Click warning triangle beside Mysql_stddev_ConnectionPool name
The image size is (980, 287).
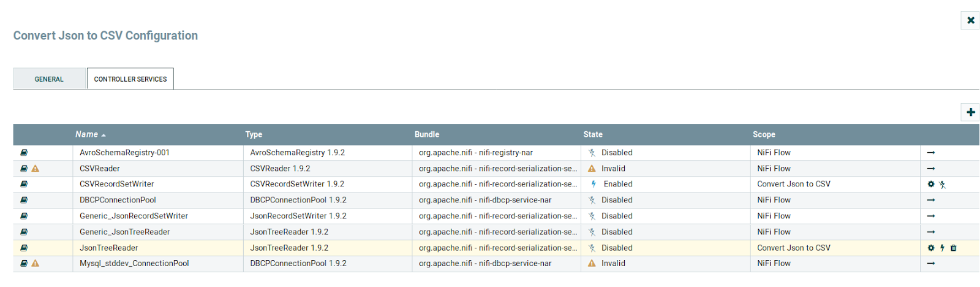pyautogui.click(x=36, y=264)
